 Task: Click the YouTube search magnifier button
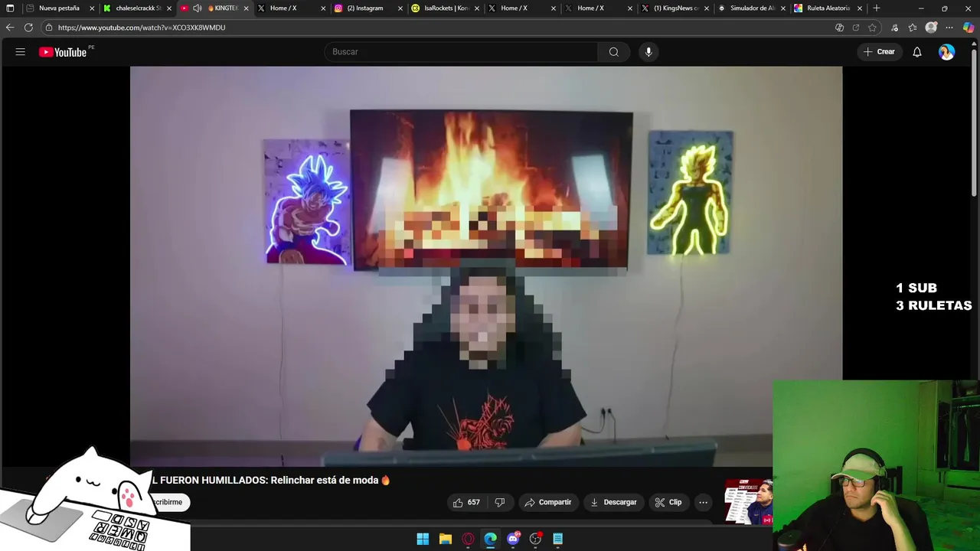coord(613,52)
